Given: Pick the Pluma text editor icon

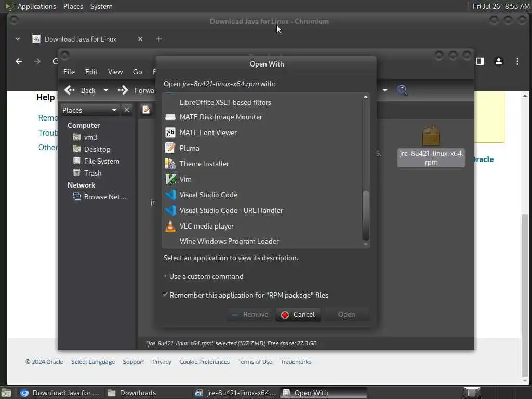Looking at the screenshot, I should tap(170, 148).
